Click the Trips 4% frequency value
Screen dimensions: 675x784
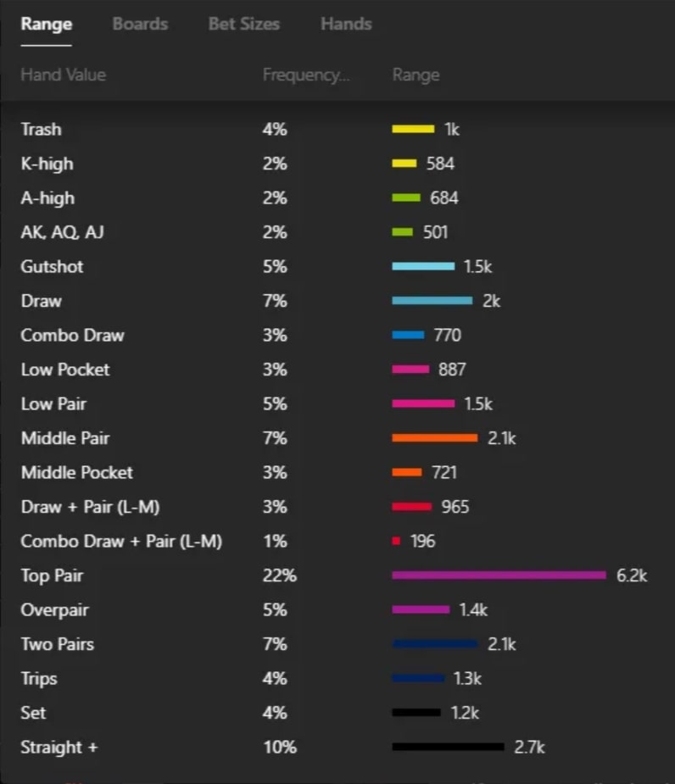point(275,679)
